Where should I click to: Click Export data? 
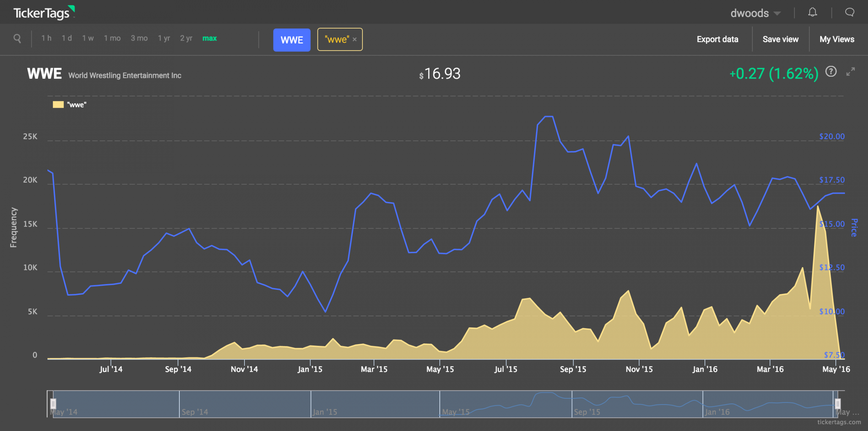[x=717, y=39]
